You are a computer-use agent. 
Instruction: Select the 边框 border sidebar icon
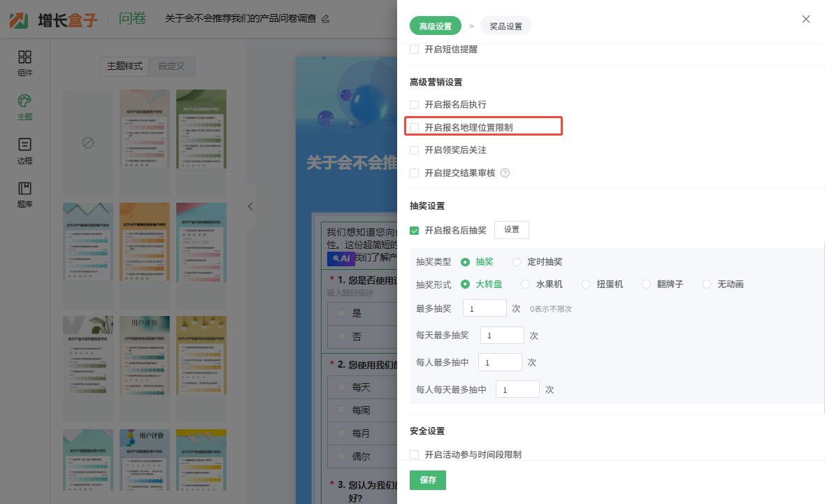24,145
